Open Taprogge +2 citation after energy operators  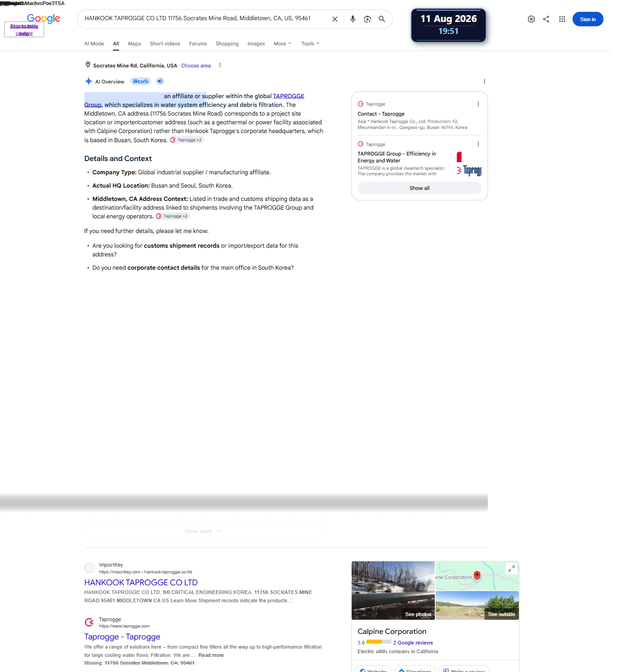point(172,216)
